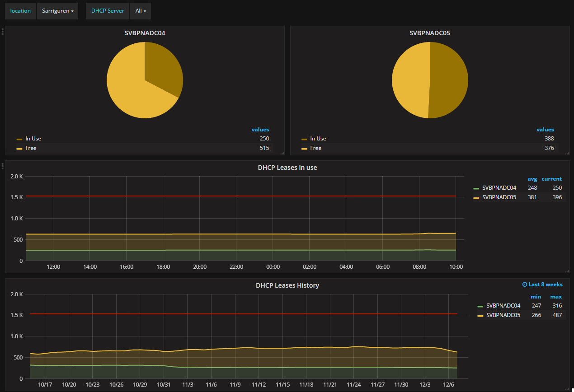This screenshot has height=392, width=574.
Task: Open the DHCP Server All dropdown
Action: click(x=141, y=11)
